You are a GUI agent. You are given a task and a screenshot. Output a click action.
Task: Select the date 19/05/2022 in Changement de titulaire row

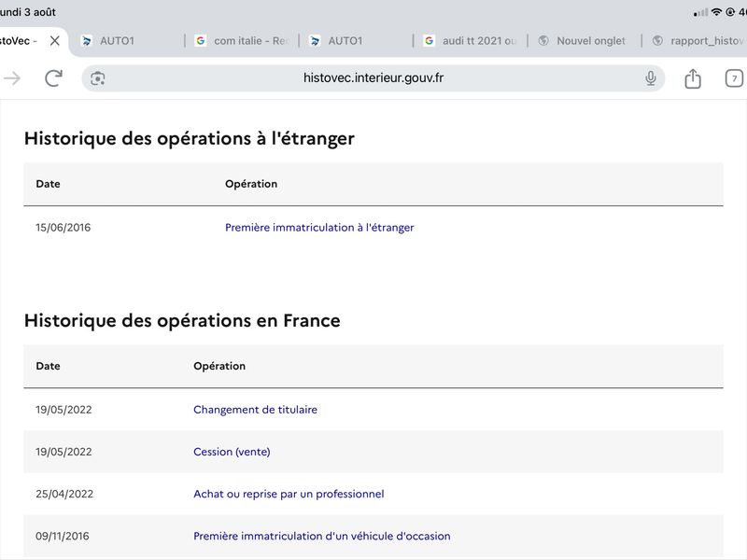point(63,410)
